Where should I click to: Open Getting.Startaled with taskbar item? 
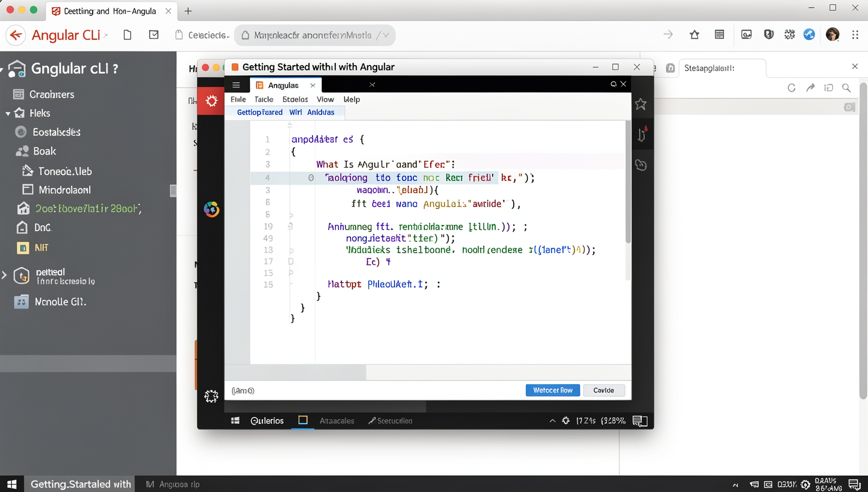[80, 484]
